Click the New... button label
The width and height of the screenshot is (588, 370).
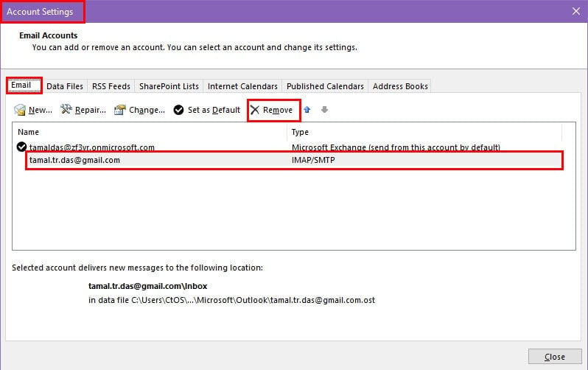click(x=41, y=110)
